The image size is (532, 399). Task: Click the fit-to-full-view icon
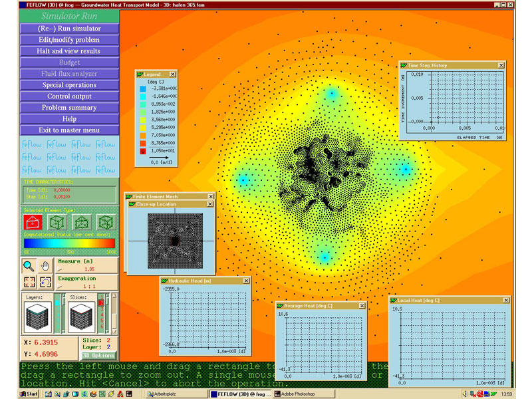(30, 282)
